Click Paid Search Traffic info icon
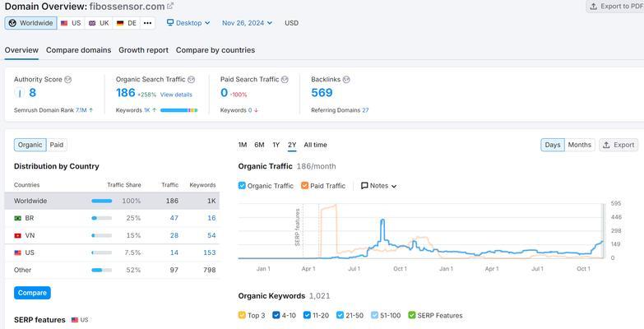The width and height of the screenshot is (644, 329). click(285, 80)
